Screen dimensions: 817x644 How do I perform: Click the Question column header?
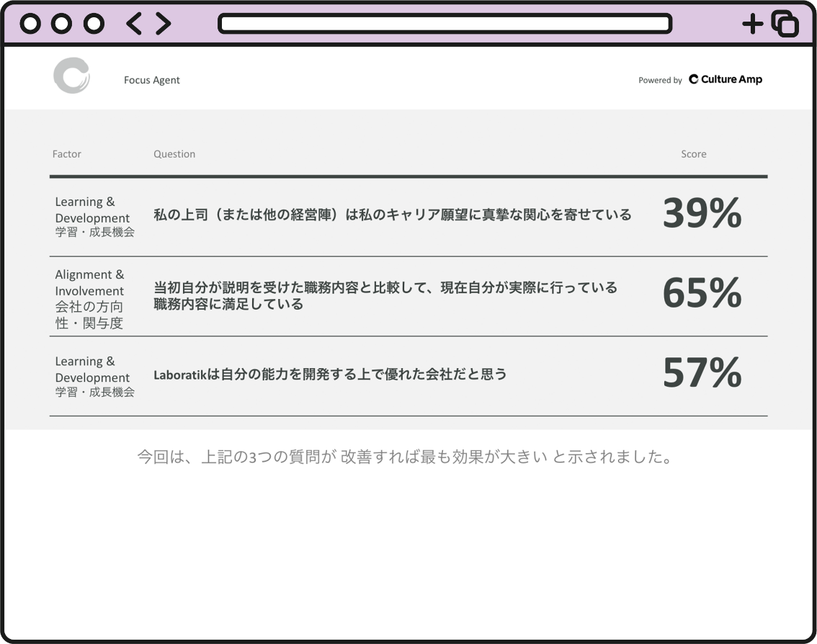[x=174, y=154]
